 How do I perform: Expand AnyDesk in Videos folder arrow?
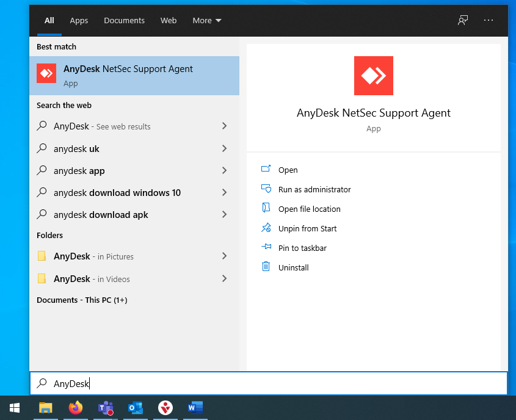(x=225, y=278)
